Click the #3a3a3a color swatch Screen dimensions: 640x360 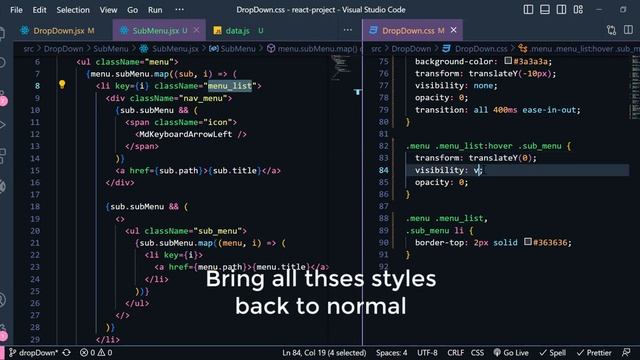(x=508, y=61)
